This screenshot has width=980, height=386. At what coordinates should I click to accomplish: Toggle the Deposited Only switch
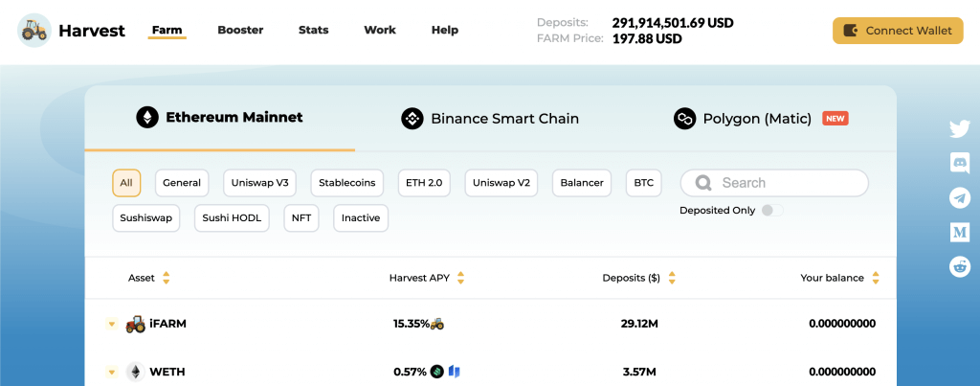(772, 210)
